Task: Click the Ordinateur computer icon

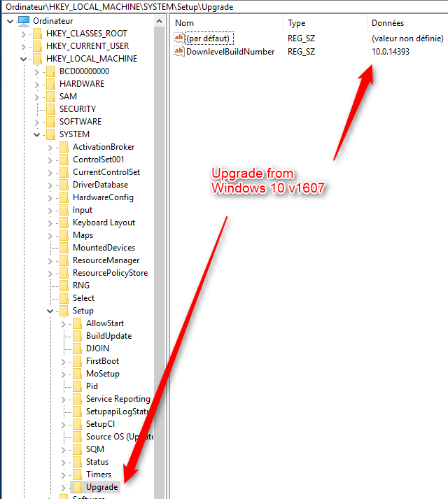Action: point(24,21)
